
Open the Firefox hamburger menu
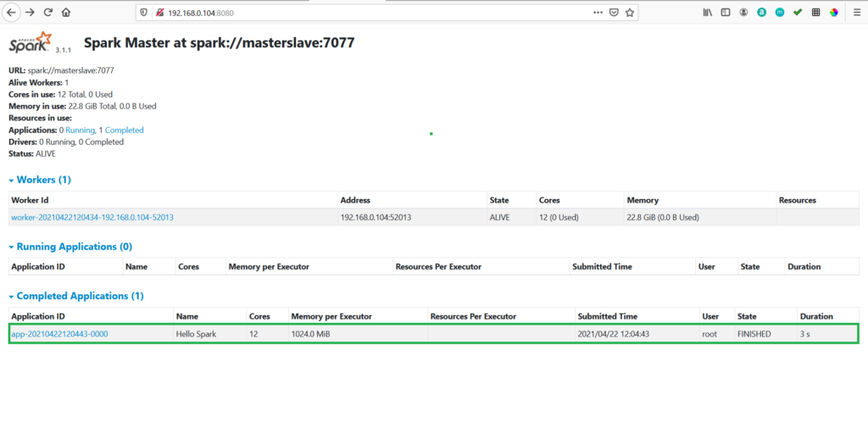point(855,13)
